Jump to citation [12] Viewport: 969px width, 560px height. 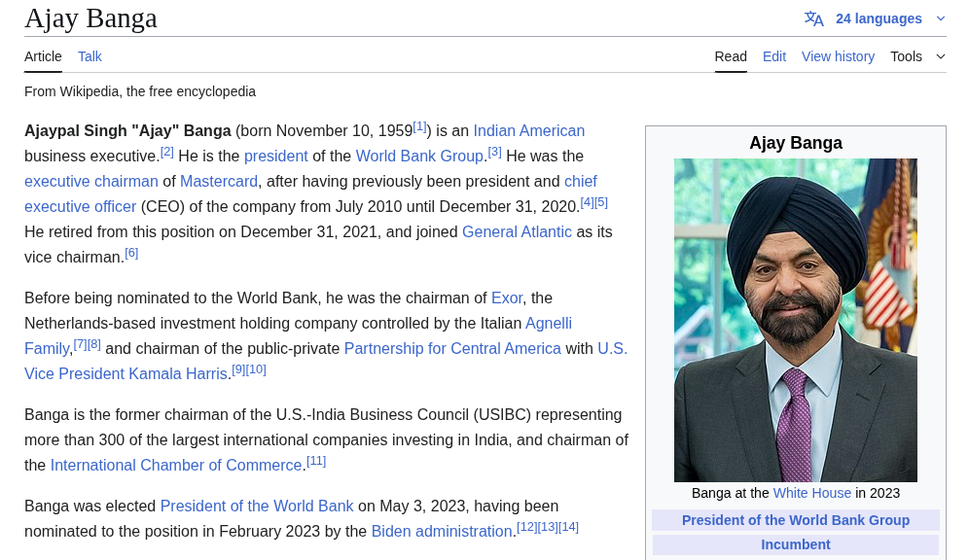(x=527, y=527)
